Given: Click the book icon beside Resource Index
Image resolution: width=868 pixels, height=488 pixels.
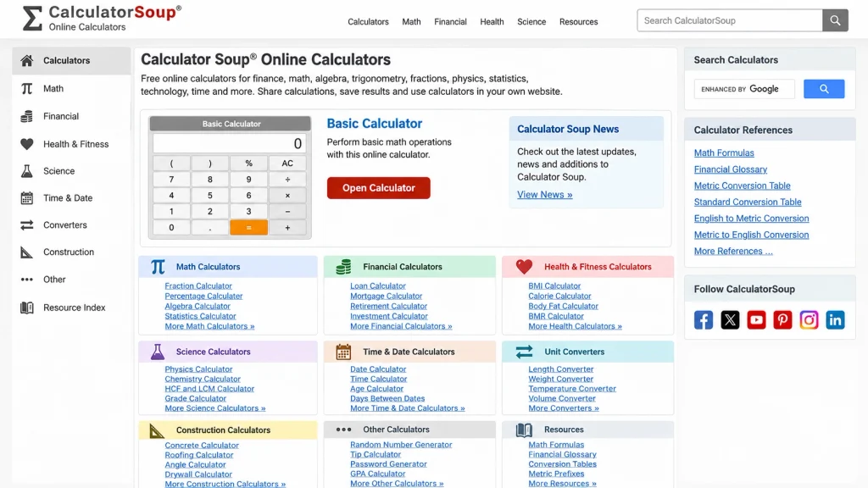Looking at the screenshot, I should [x=26, y=308].
